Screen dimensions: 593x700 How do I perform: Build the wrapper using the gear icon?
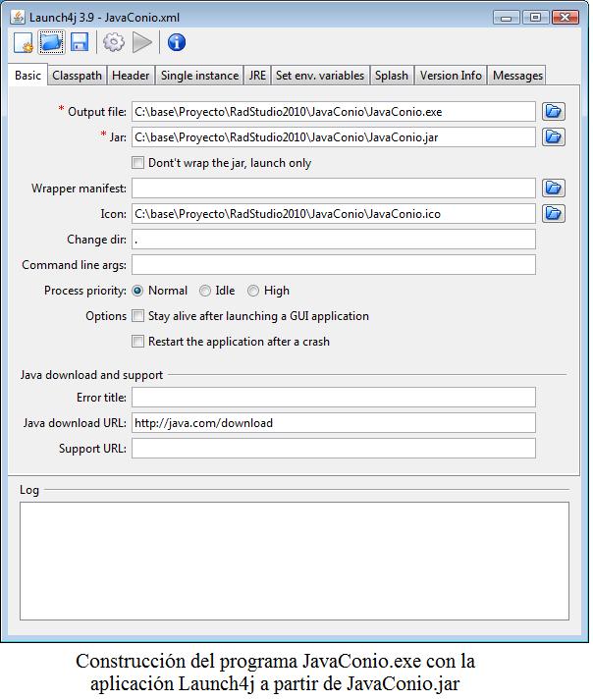click(x=114, y=43)
